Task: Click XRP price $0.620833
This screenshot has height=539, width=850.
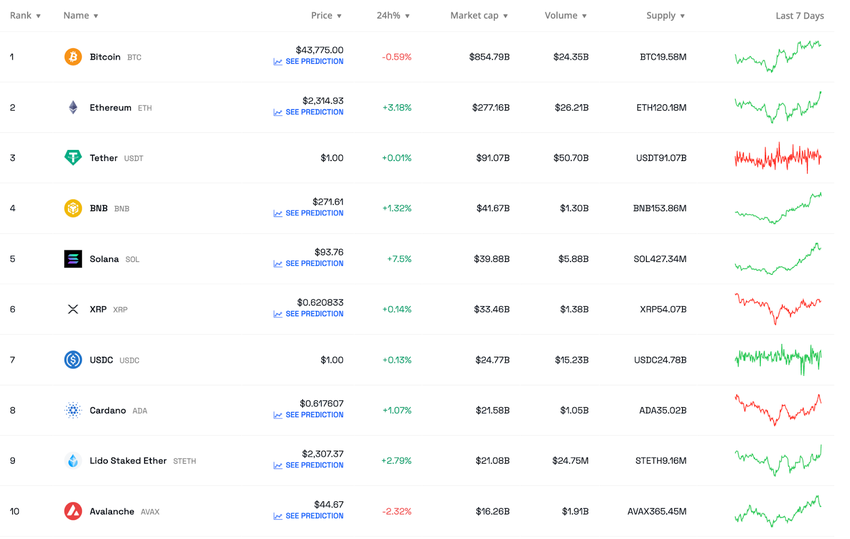Action: 320,302
